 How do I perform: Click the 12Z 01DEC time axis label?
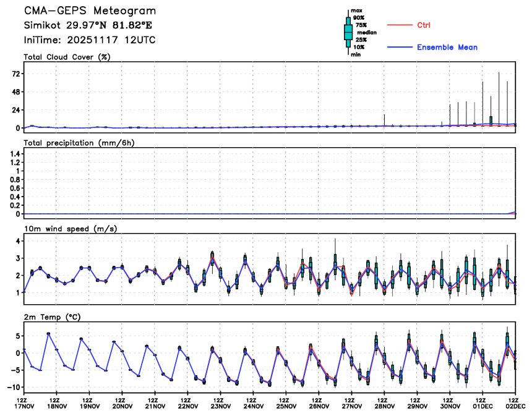click(483, 403)
